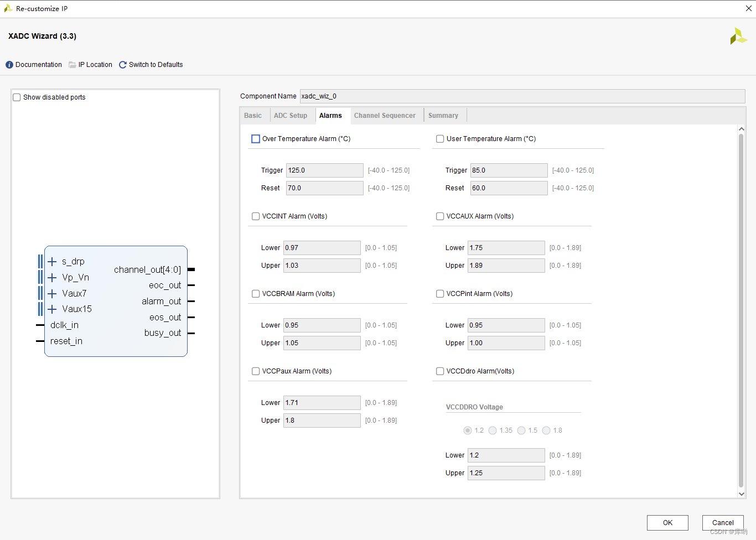The height and width of the screenshot is (540, 756).
Task: Select the dclk_in port label
Action: (64, 325)
